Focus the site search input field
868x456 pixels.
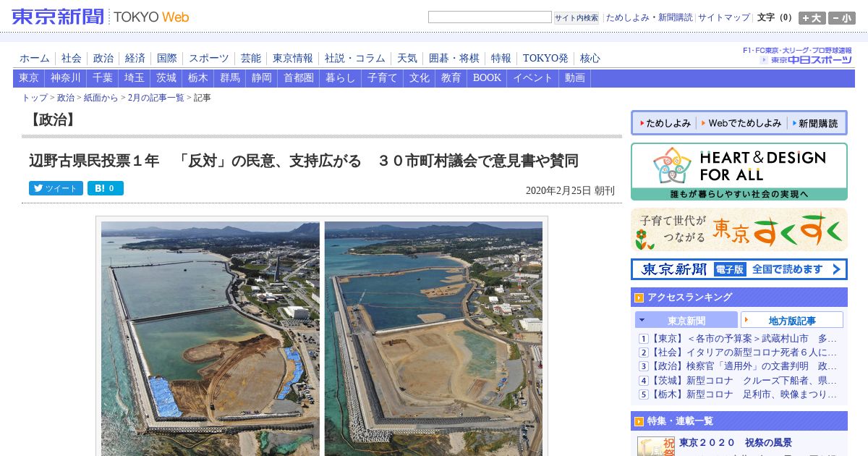[x=490, y=17]
